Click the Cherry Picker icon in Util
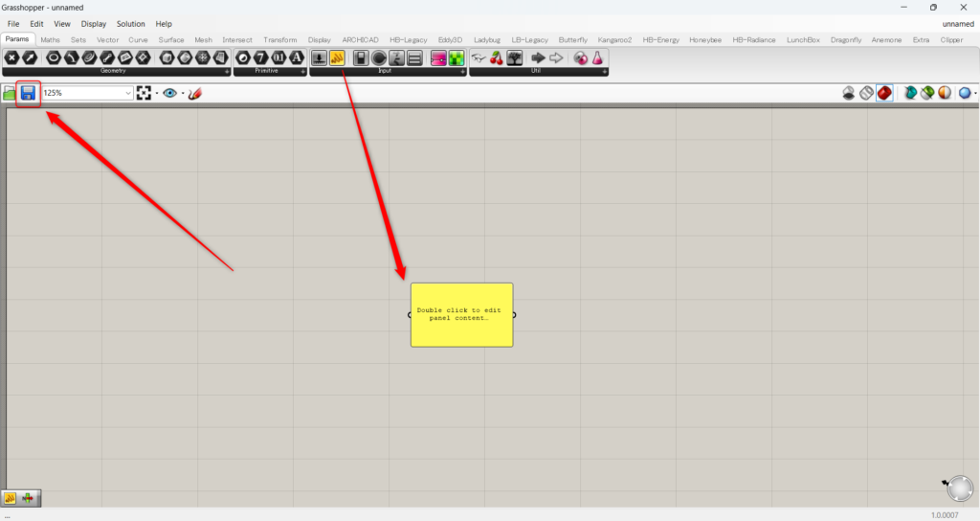The height and width of the screenshot is (521, 980). [496, 58]
